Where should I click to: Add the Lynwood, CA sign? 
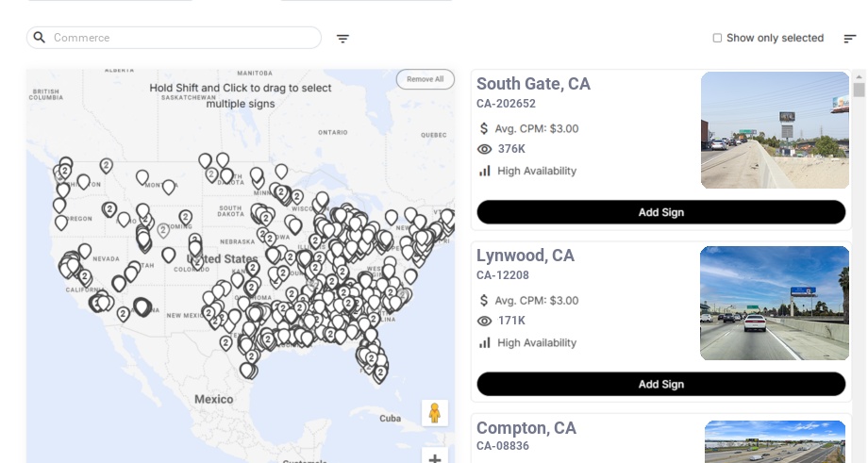click(660, 384)
